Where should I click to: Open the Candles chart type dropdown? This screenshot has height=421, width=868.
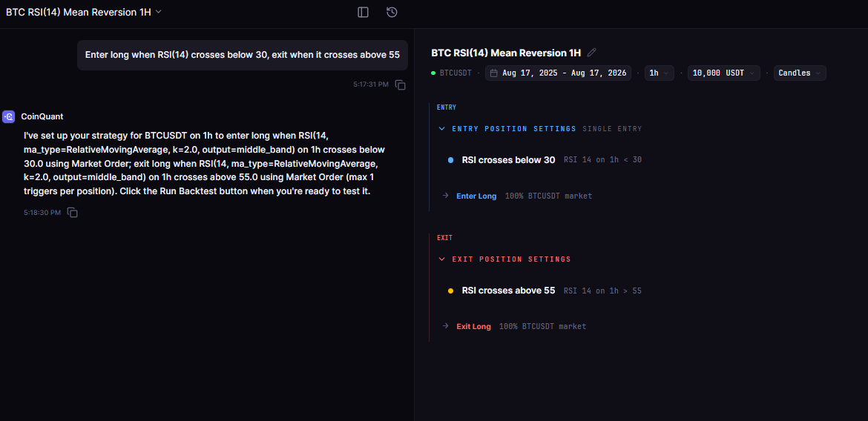(x=800, y=73)
